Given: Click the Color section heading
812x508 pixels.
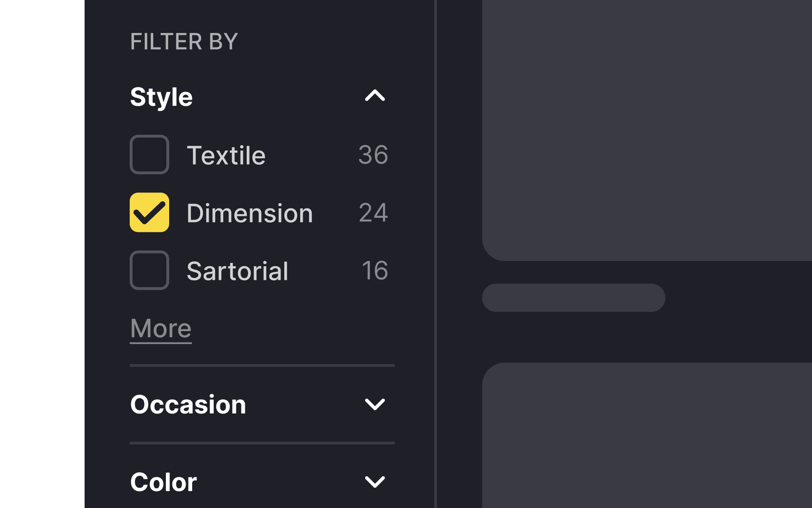Looking at the screenshot, I should tap(164, 482).
